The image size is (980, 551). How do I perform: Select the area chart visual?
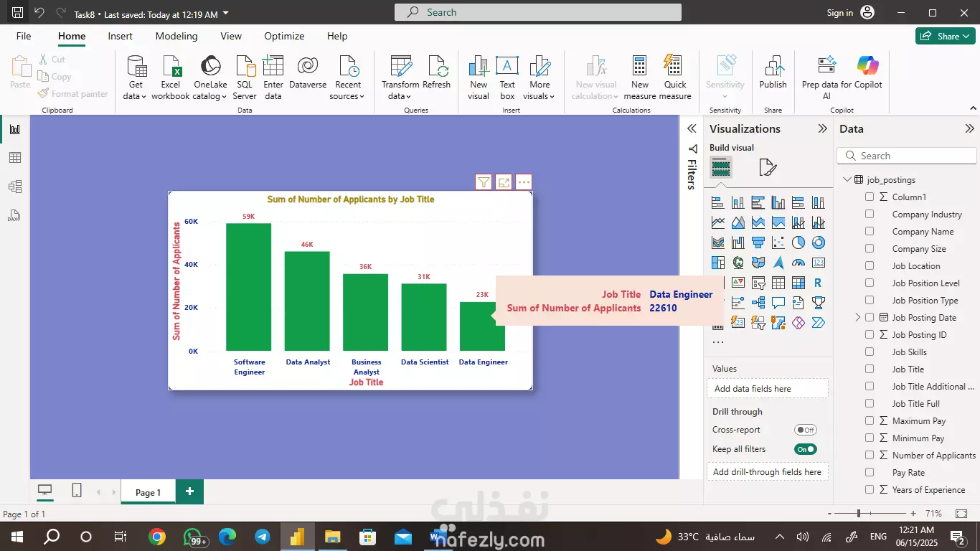tap(738, 222)
